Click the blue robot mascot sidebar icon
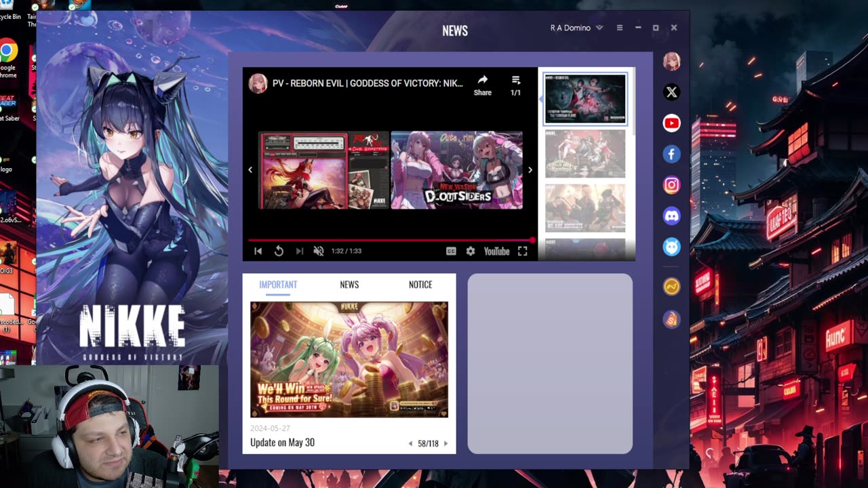 click(x=671, y=247)
